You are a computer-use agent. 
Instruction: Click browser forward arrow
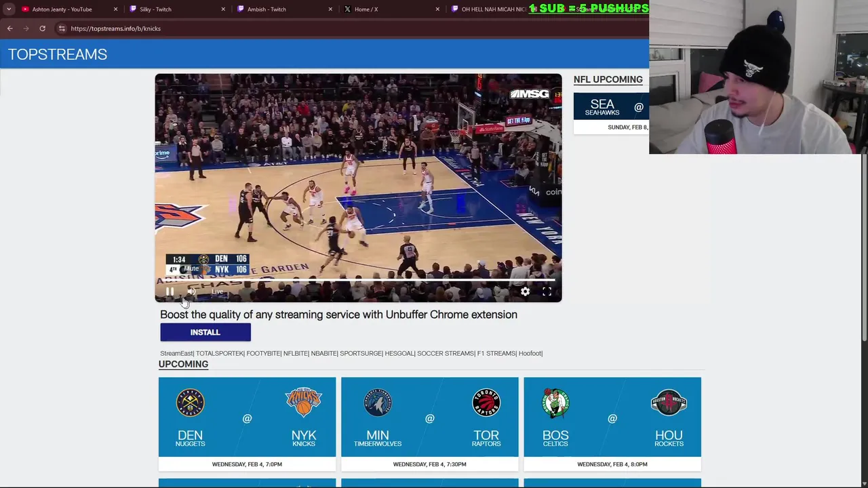point(26,28)
